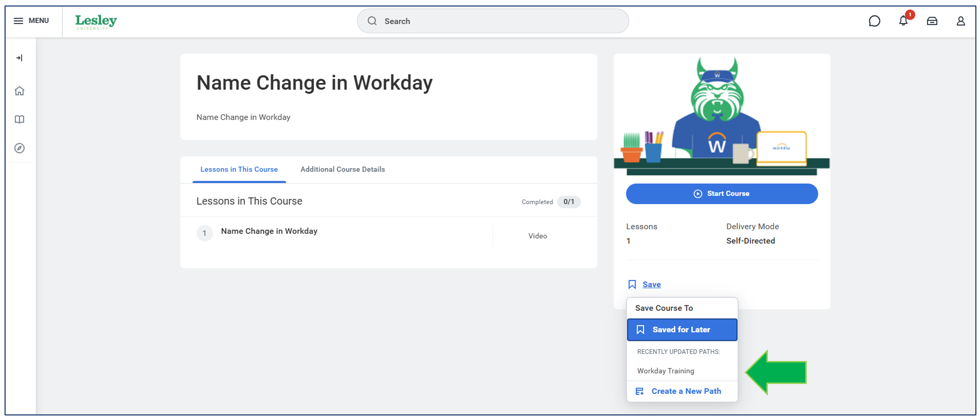Open the inbox tray icon
The image size is (980, 420).
pos(932,21)
